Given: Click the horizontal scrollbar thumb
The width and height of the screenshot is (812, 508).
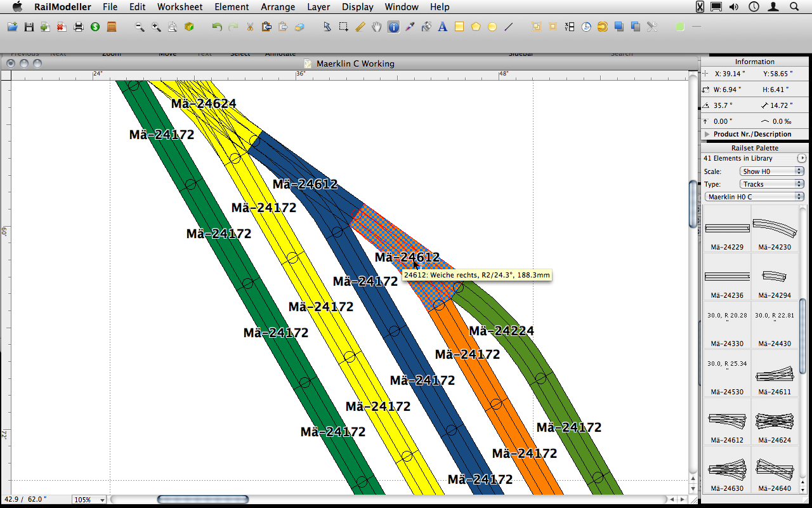Looking at the screenshot, I should (203, 500).
